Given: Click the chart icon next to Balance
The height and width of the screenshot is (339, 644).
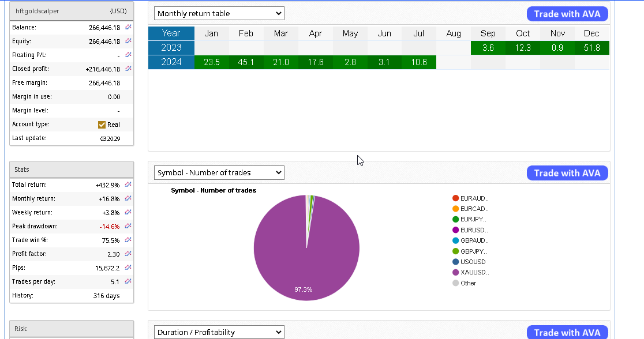Looking at the screenshot, I should coord(128,27).
